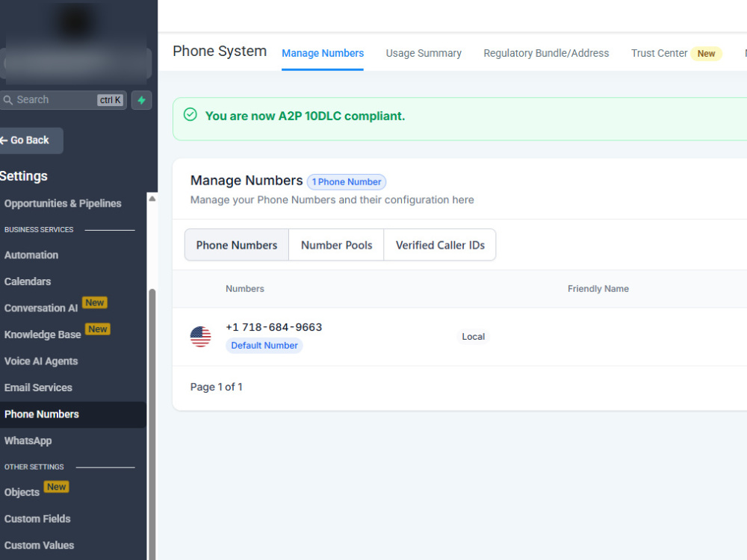Open the Trust Center tab
The height and width of the screenshot is (560, 747).
659,53
